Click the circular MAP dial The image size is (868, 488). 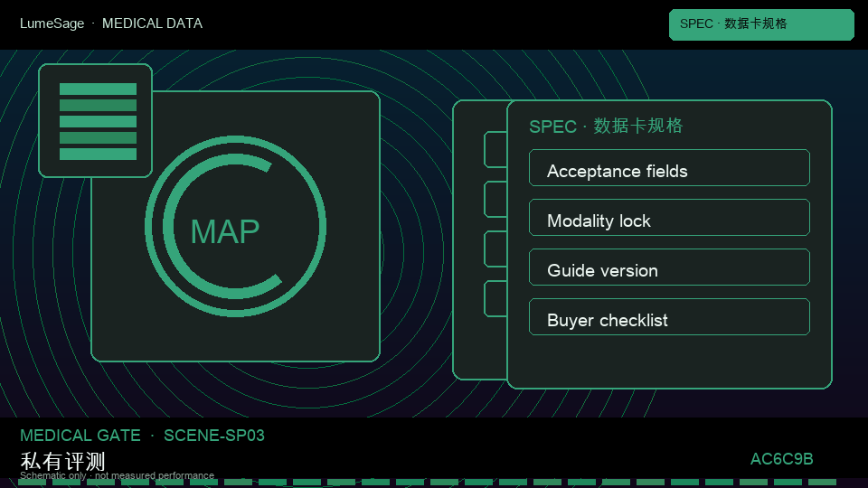coord(235,226)
